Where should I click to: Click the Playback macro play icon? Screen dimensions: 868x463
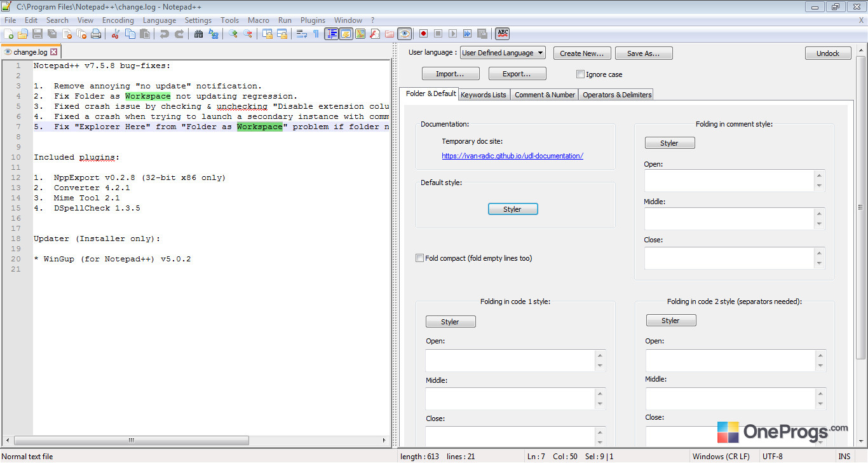tap(452, 34)
